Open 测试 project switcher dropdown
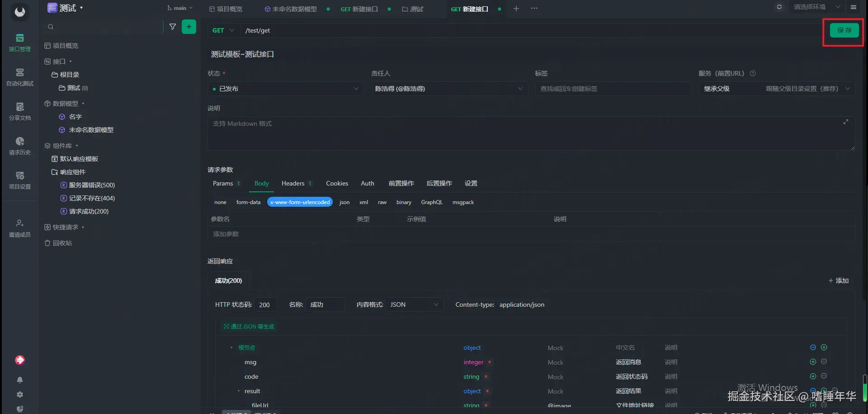Image resolution: width=868 pixels, height=414 pixels. pos(66,8)
